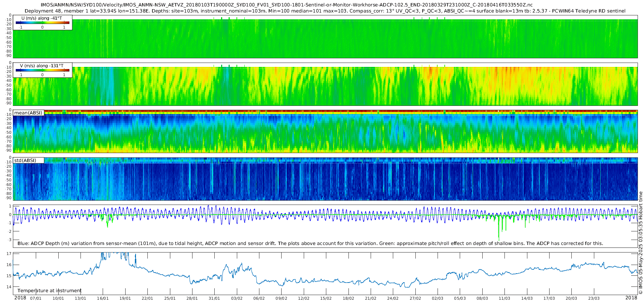Select the std(ABSI) panel label

coord(28,161)
